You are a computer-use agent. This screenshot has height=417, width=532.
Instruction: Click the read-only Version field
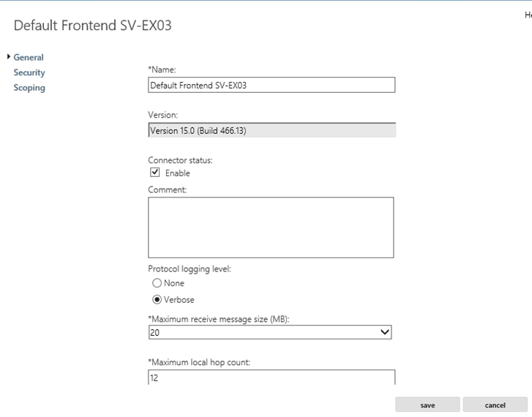pyautogui.click(x=271, y=130)
